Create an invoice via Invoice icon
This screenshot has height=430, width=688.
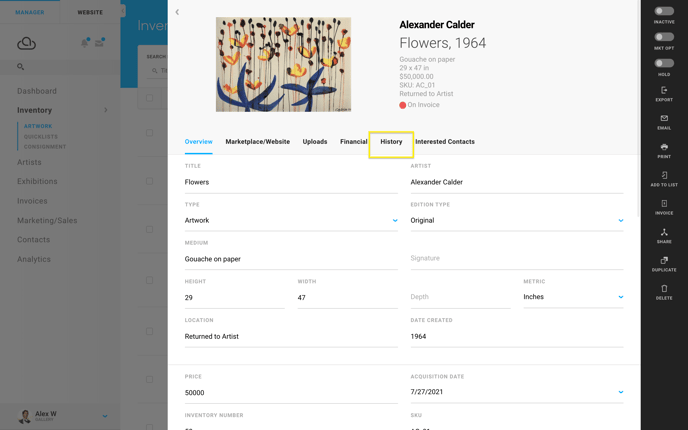pyautogui.click(x=664, y=204)
